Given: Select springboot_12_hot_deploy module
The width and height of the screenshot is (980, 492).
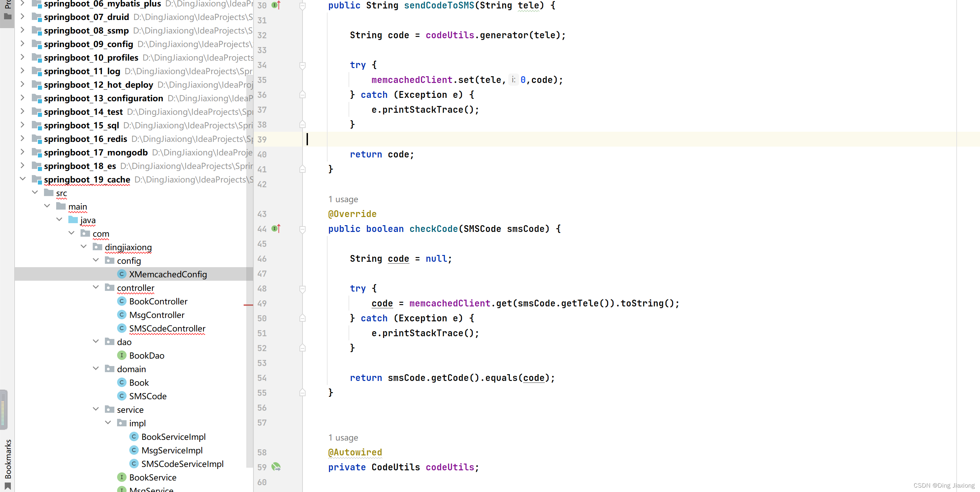Looking at the screenshot, I should pyautogui.click(x=98, y=85).
